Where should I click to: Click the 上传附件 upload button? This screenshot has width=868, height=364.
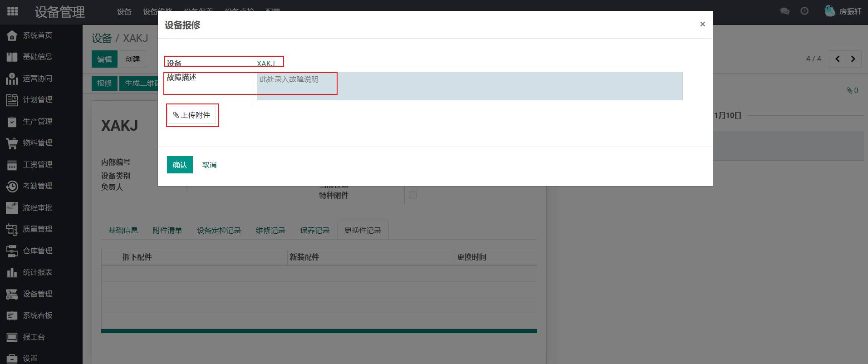tap(192, 115)
